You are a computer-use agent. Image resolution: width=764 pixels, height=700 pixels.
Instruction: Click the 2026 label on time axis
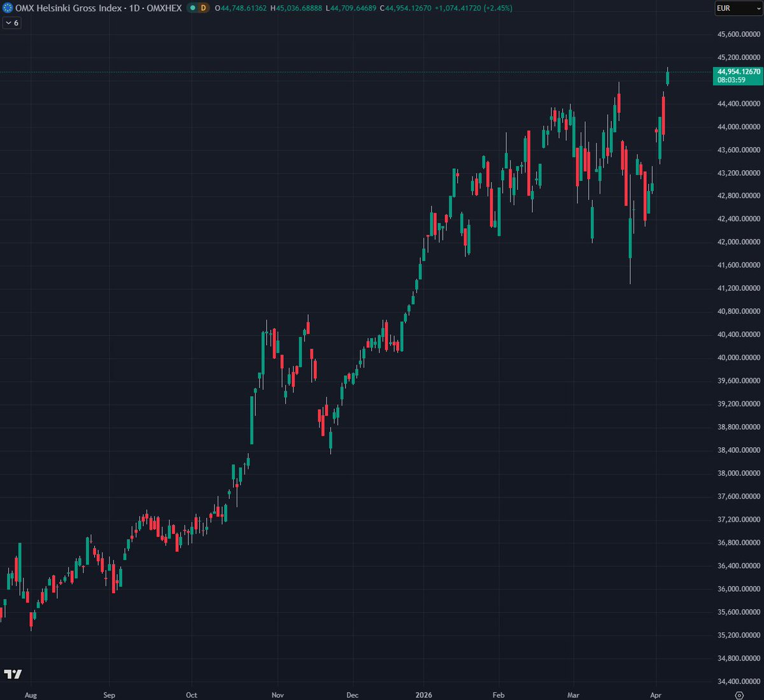[x=423, y=695]
